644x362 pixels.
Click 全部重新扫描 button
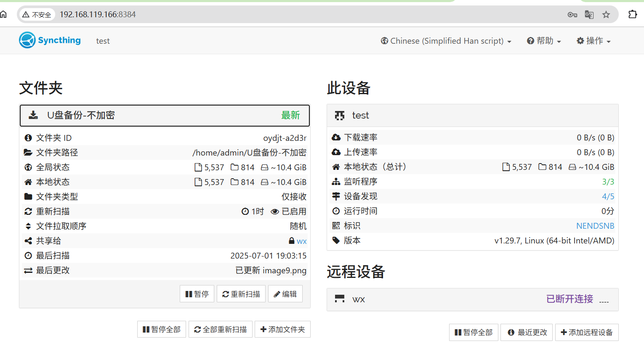[x=221, y=329]
